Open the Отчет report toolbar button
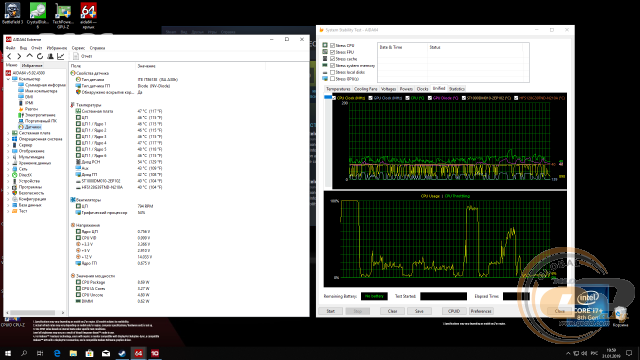The image size is (640, 360). click(82, 56)
